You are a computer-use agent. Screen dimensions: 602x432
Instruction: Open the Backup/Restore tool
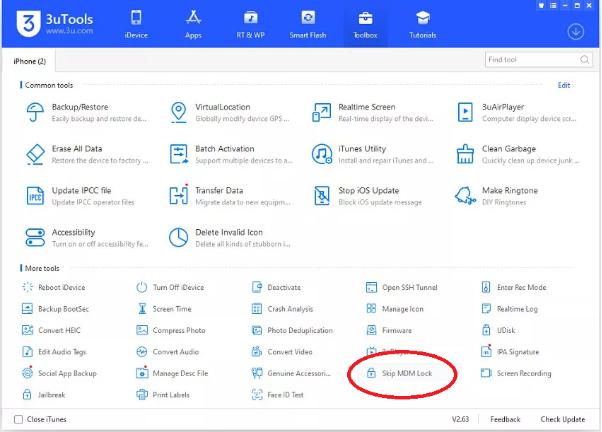coord(86,112)
